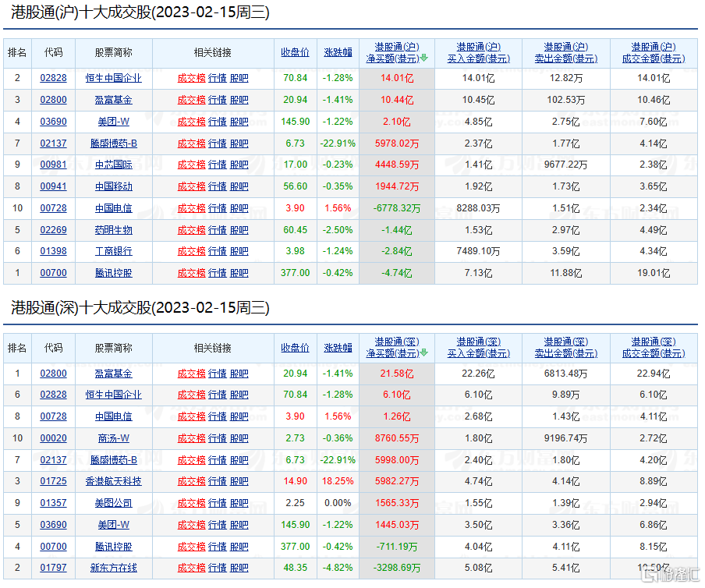Select the net buy value 8760.55万
The image size is (705, 588).
396,437
